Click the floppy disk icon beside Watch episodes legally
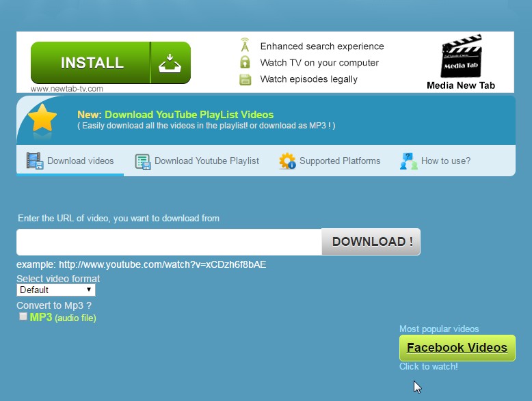This screenshot has width=532, height=401. click(x=245, y=79)
